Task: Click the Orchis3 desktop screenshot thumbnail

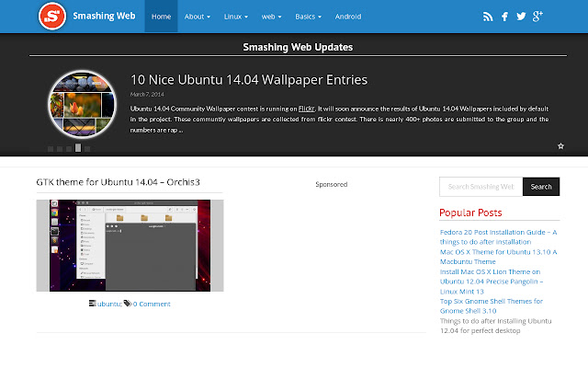Action: coord(130,246)
